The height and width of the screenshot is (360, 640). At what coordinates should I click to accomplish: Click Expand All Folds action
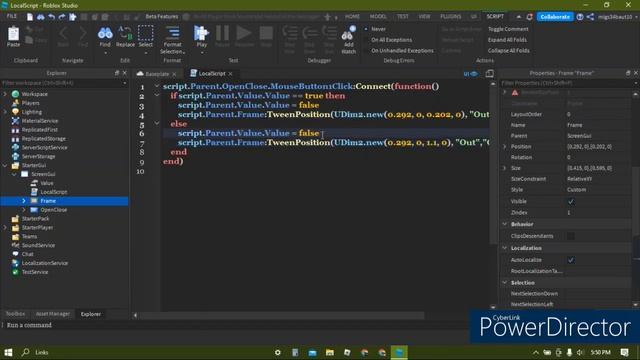507,40
